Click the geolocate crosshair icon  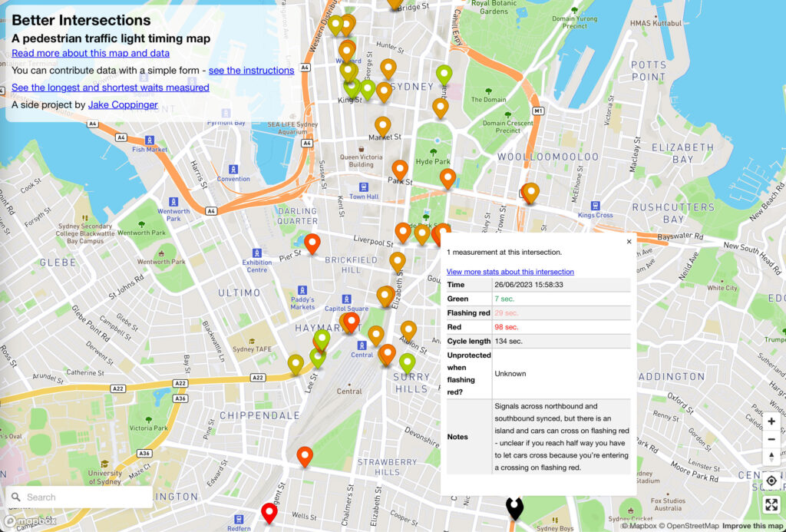click(x=771, y=480)
